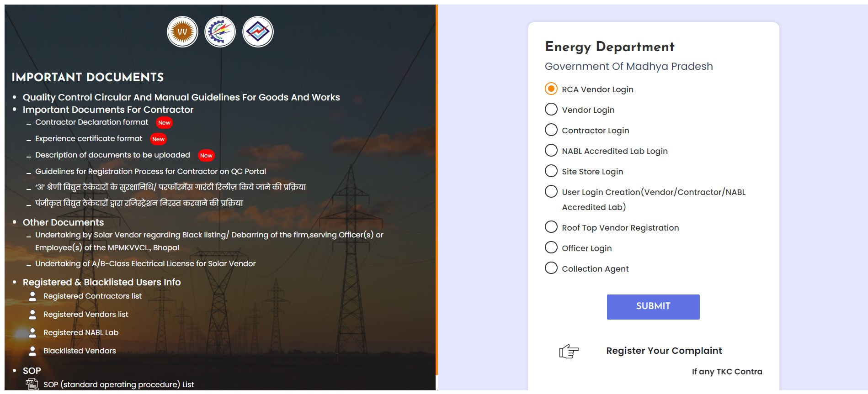The width and height of the screenshot is (868, 394).
Task: Click person icon beside Registered NABL Lab
Action: coord(32,333)
